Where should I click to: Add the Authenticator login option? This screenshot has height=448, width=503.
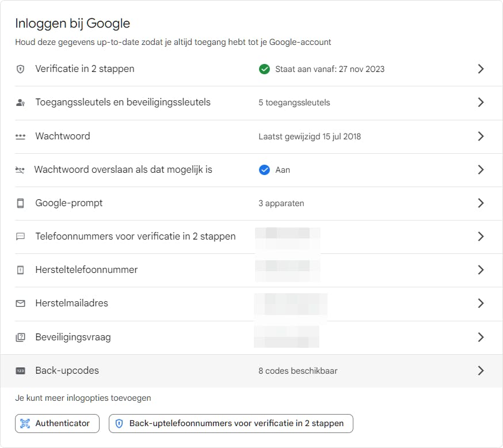tap(57, 423)
